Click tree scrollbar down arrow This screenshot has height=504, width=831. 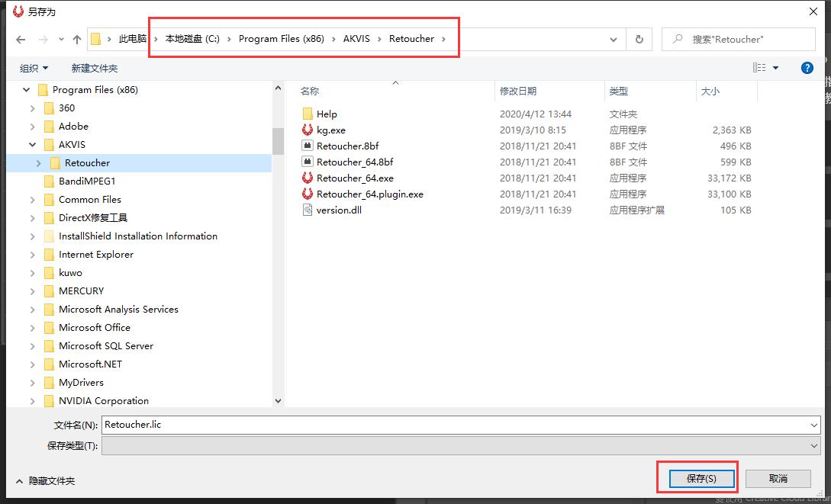(x=279, y=401)
